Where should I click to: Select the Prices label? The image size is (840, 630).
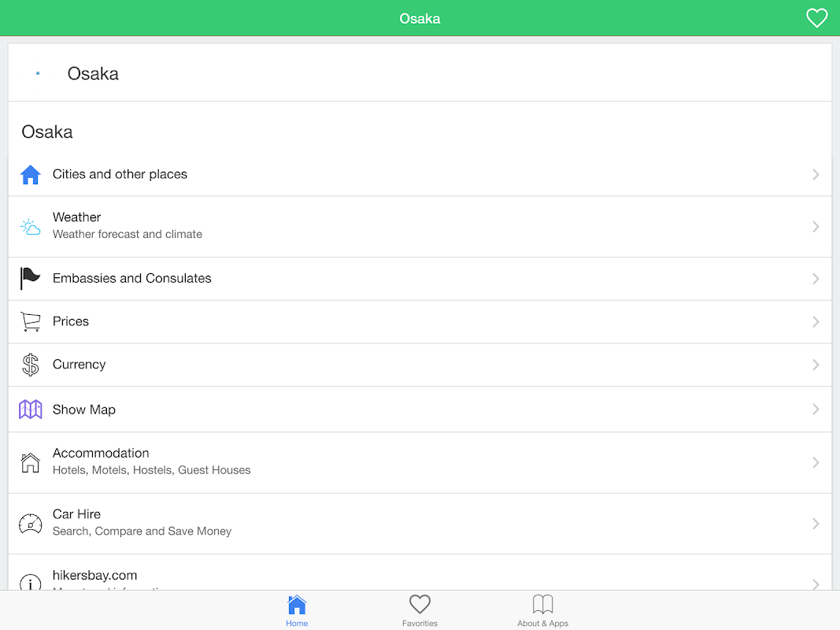pos(71,321)
